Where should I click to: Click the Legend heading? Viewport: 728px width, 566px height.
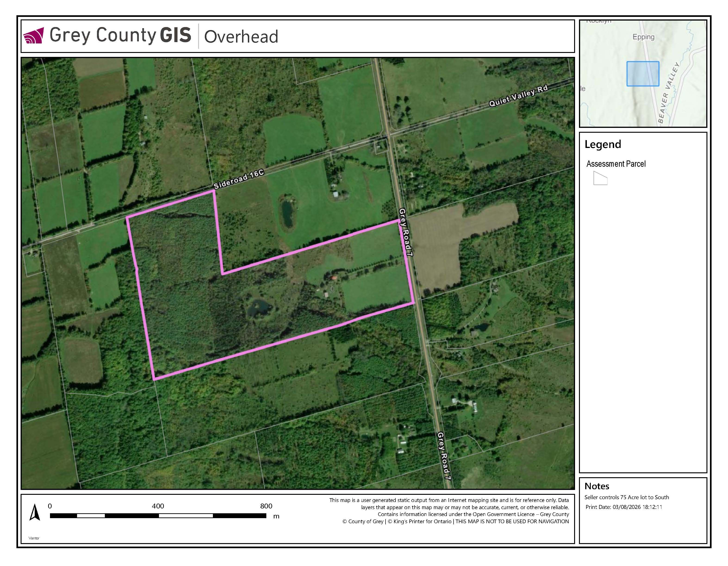tap(603, 144)
